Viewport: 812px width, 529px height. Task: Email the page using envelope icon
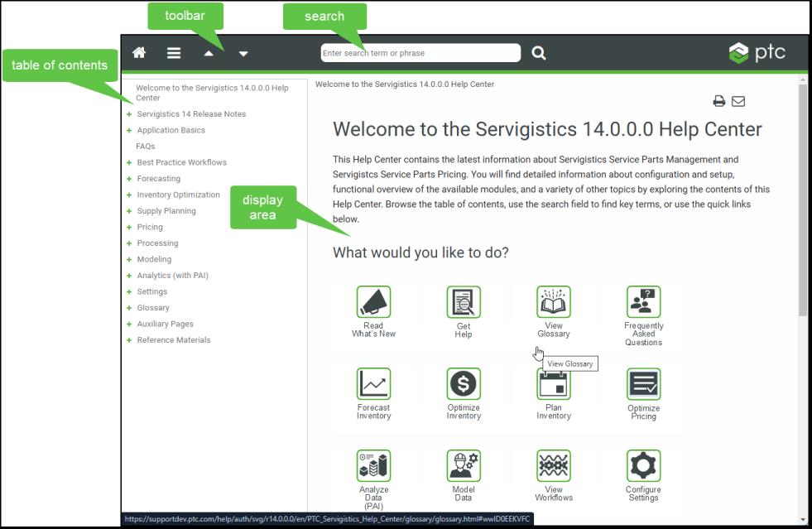click(738, 101)
